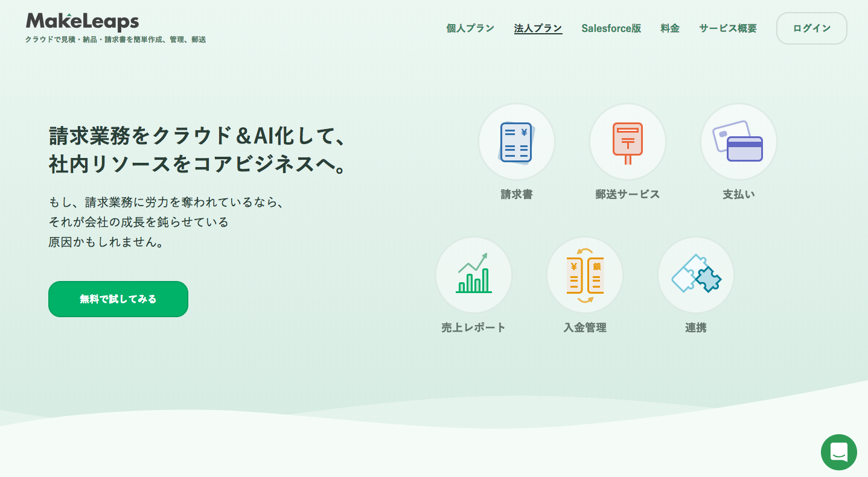868x477 pixels.
Task: Open the 個人プラン menu item
Action: 470,28
